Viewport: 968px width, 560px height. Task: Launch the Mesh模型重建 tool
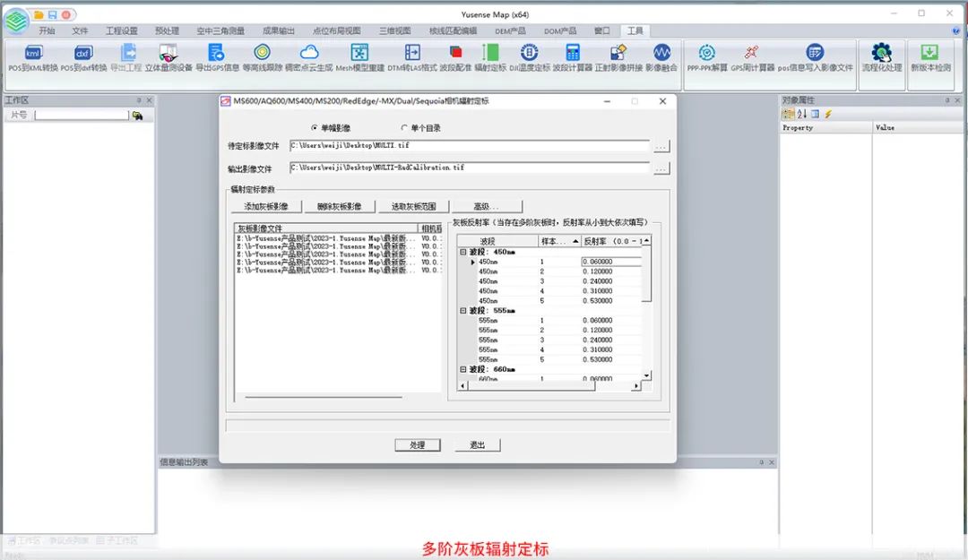point(359,54)
